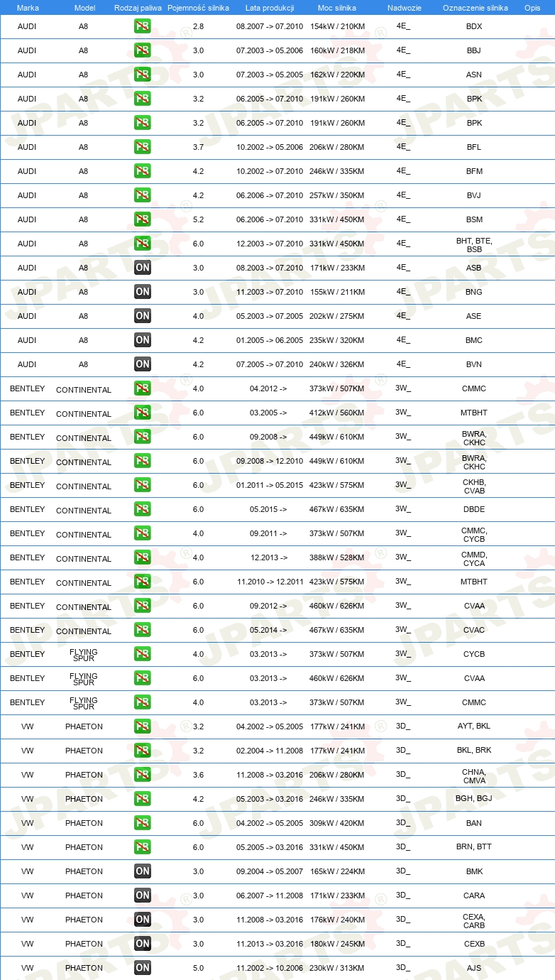Click the PB icon in the CMMD, CYCA row
The height and width of the screenshot is (980, 555).
point(143,557)
